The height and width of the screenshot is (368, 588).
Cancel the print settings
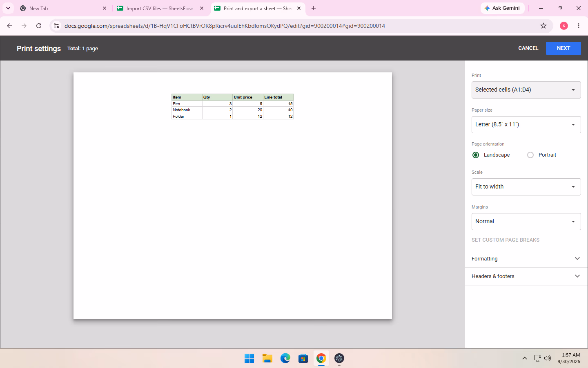pyautogui.click(x=528, y=48)
